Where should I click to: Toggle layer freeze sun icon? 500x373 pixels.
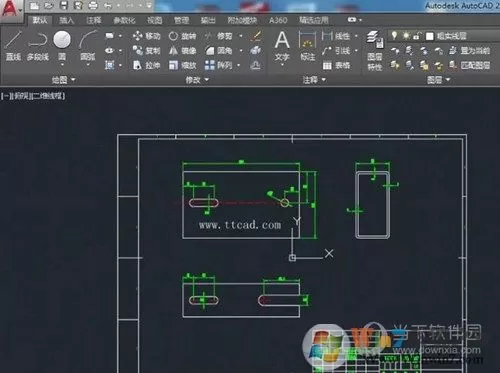(x=406, y=35)
